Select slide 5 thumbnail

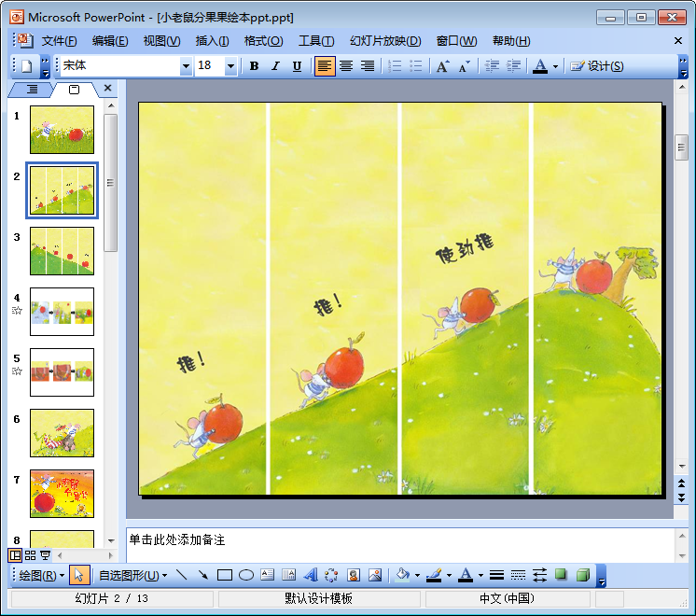pyautogui.click(x=63, y=372)
